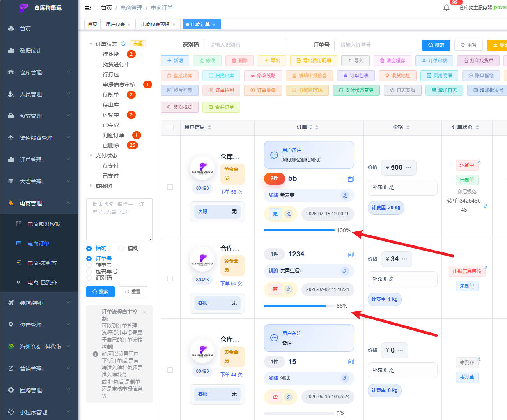Edit route 美国空运2 pencil icon

[x=345, y=271]
